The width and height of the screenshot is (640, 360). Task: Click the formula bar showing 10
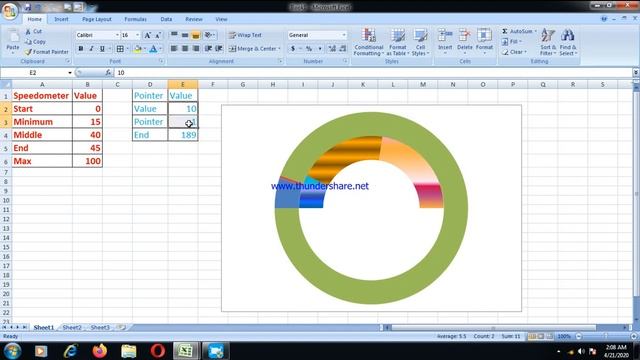tap(373, 73)
